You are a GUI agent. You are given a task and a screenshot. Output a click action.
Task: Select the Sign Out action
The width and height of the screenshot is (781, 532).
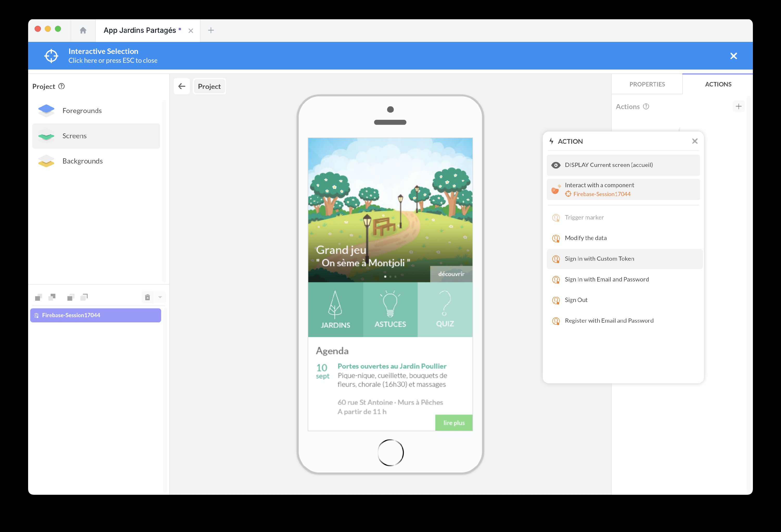(576, 300)
